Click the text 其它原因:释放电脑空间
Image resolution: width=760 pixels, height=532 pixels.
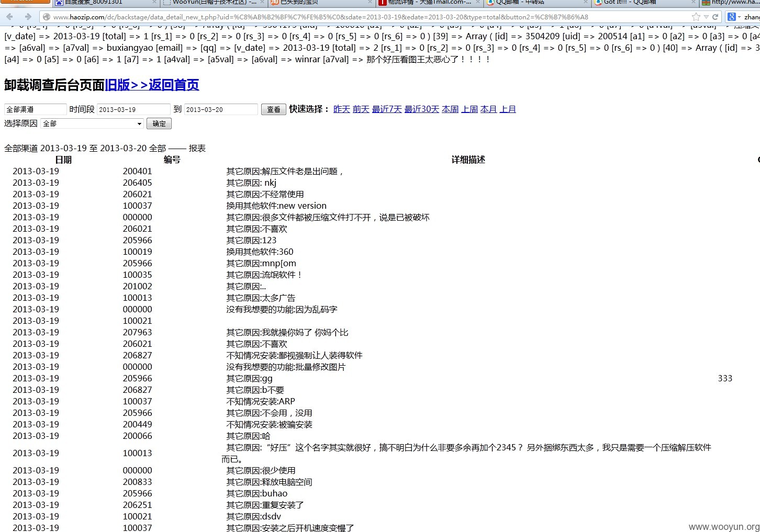(x=269, y=482)
